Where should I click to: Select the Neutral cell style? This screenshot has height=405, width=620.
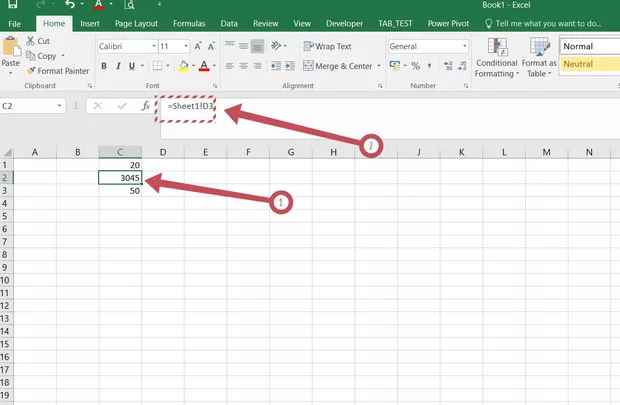[590, 64]
